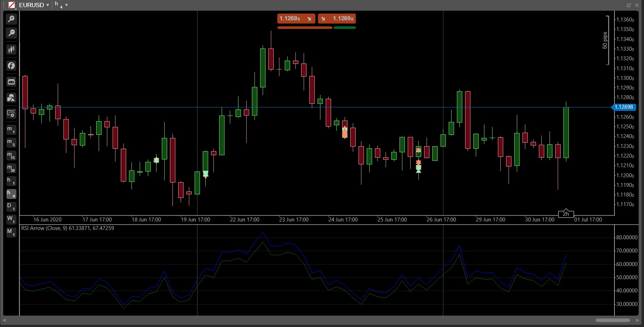Open the indicator settings chart-gear icon
Screen dimensions: 644x327
(11, 114)
